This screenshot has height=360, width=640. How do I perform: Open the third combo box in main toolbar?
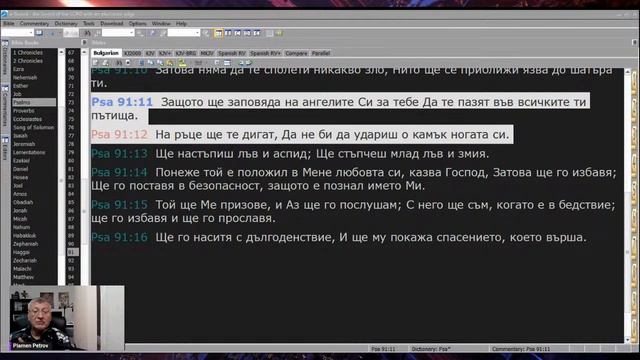coord(184,33)
